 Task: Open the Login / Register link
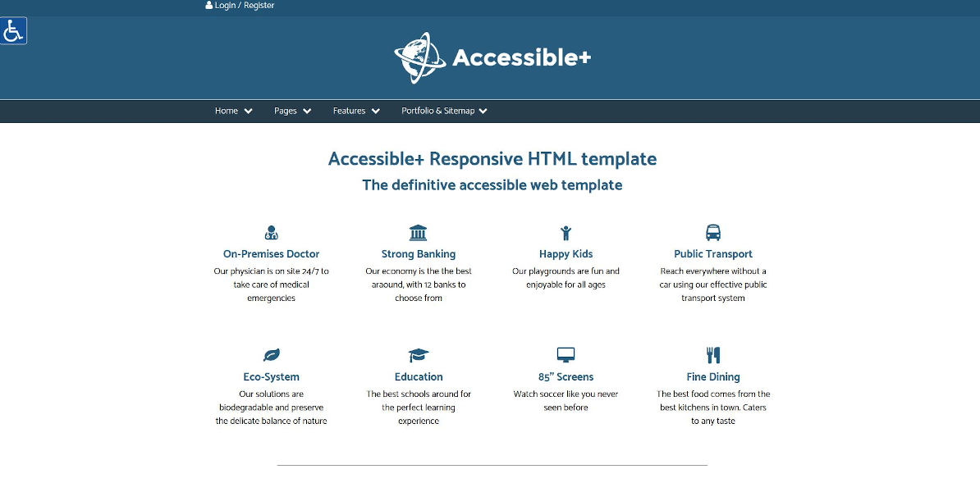[x=245, y=5]
